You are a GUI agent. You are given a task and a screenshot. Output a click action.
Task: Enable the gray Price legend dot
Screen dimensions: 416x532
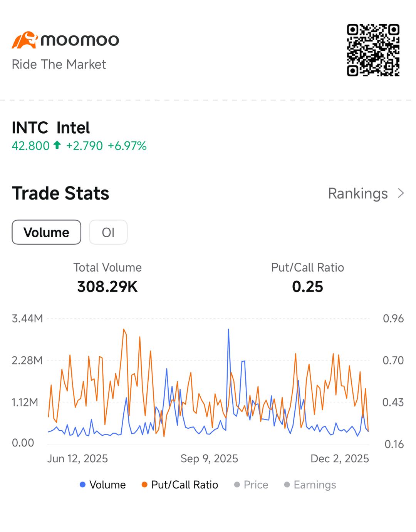tap(237, 485)
